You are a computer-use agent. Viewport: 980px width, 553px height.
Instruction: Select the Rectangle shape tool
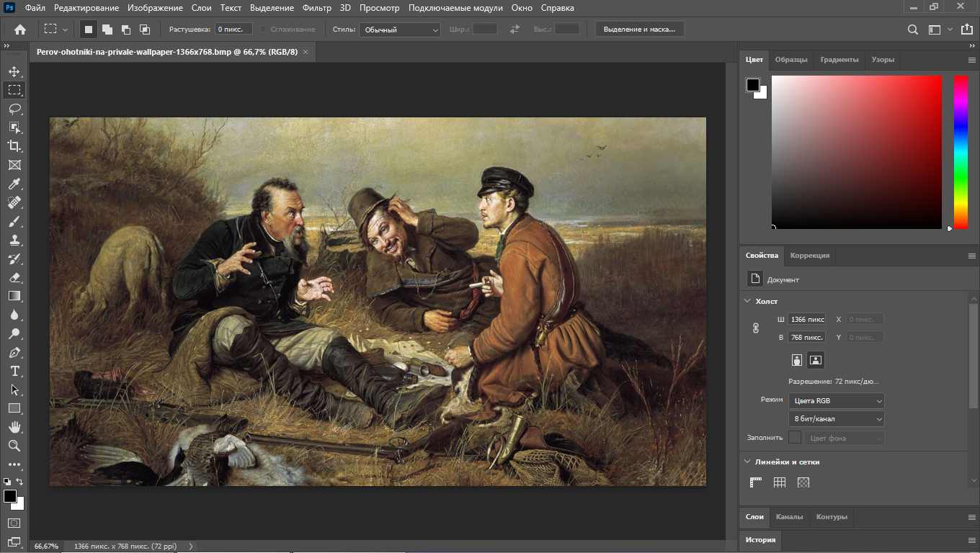tap(14, 408)
